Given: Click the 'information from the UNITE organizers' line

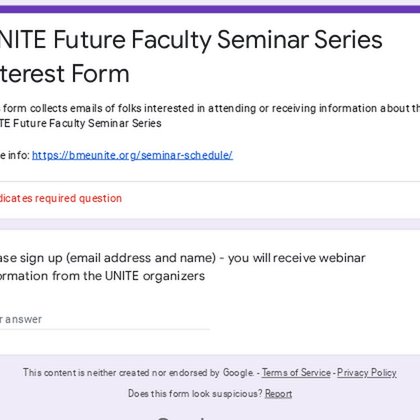Looking at the screenshot, I should click(102, 276).
